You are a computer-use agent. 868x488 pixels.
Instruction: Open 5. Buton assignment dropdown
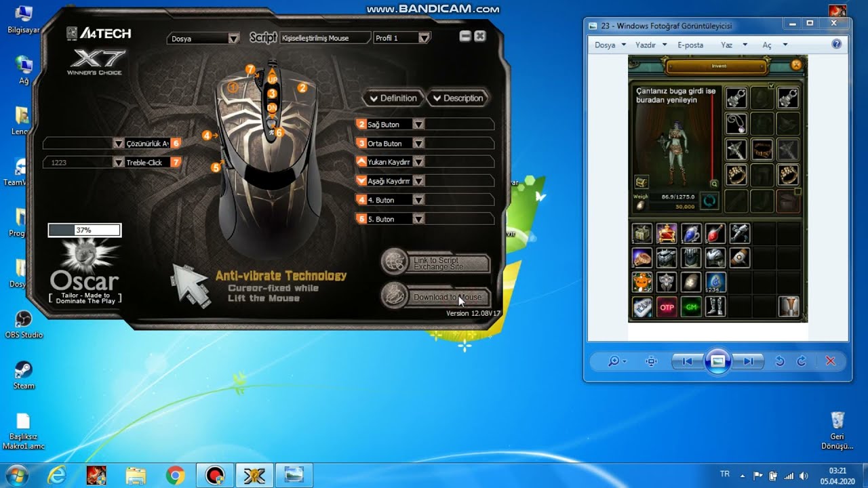[x=418, y=219]
